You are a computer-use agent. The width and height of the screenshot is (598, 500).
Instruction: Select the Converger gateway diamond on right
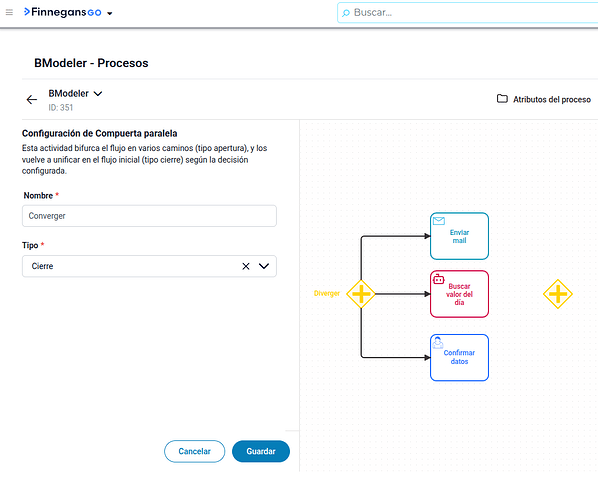click(x=558, y=294)
